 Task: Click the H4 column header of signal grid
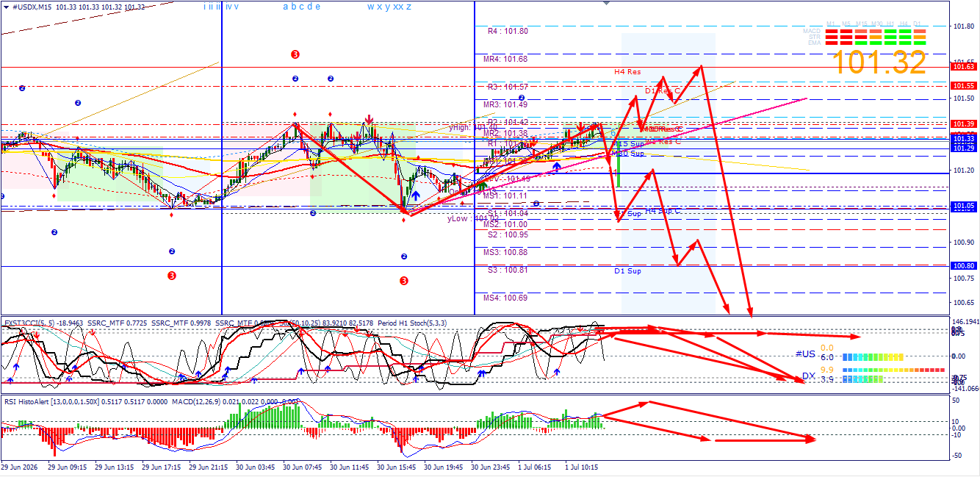pyautogui.click(x=904, y=24)
